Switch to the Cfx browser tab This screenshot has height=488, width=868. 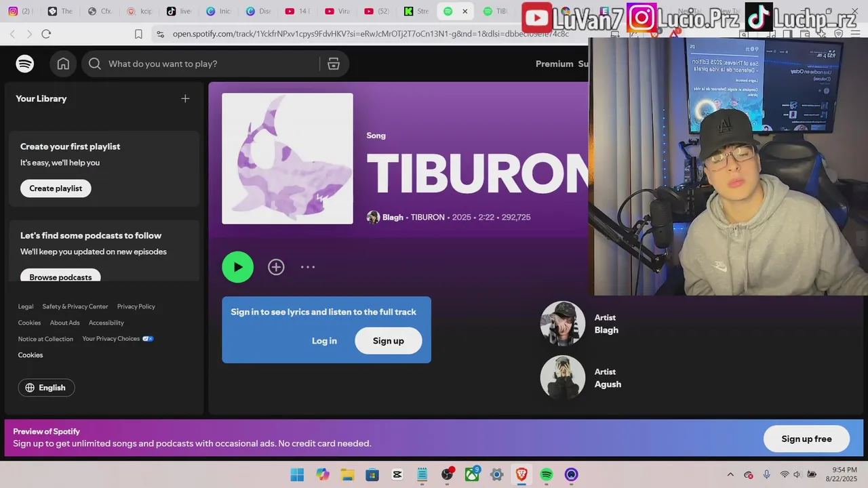tap(100, 11)
